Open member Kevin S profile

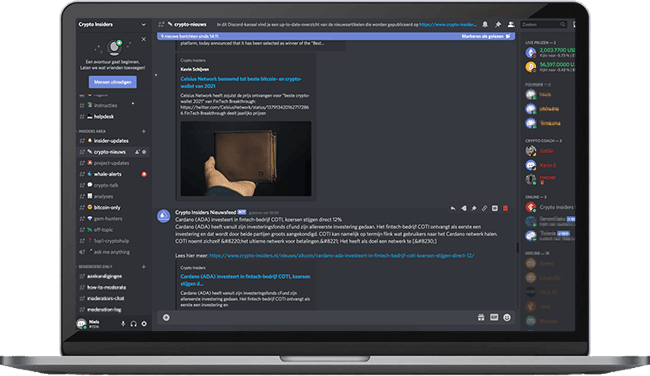pos(550,165)
